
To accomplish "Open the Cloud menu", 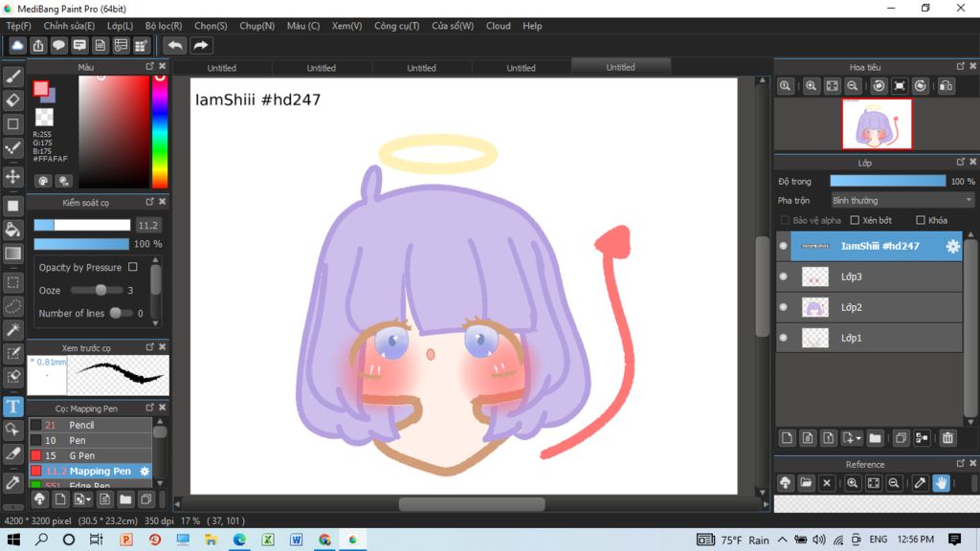I will [498, 26].
